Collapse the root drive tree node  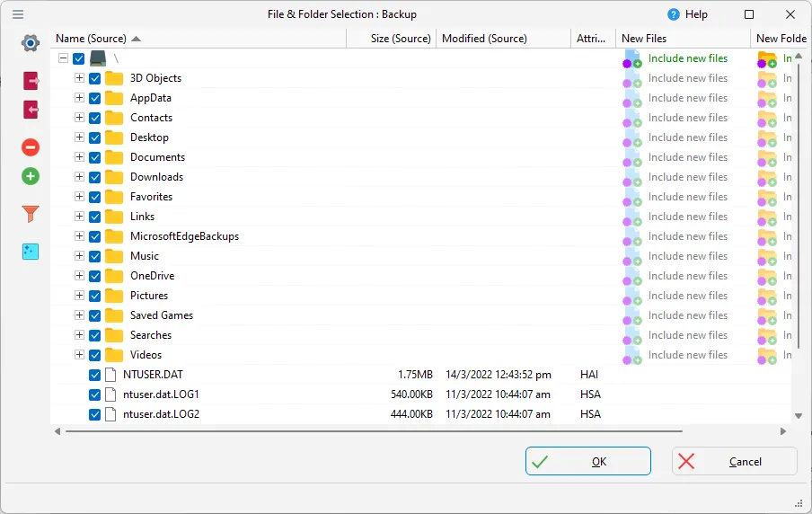[63, 58]
